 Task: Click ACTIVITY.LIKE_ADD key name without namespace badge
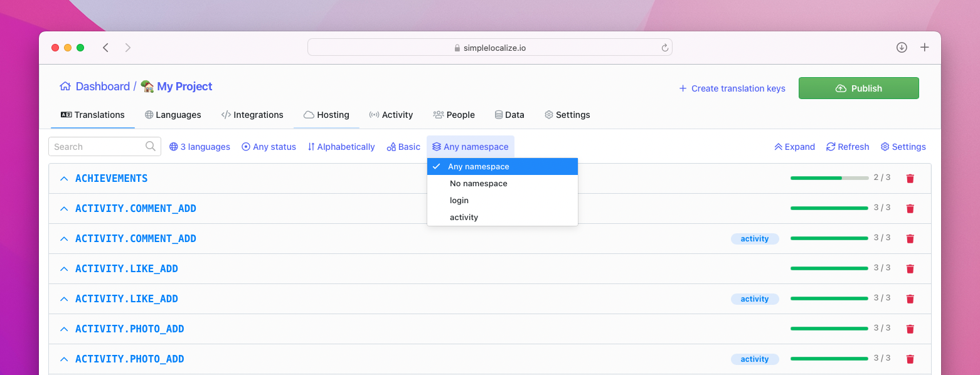click(127, 269)
